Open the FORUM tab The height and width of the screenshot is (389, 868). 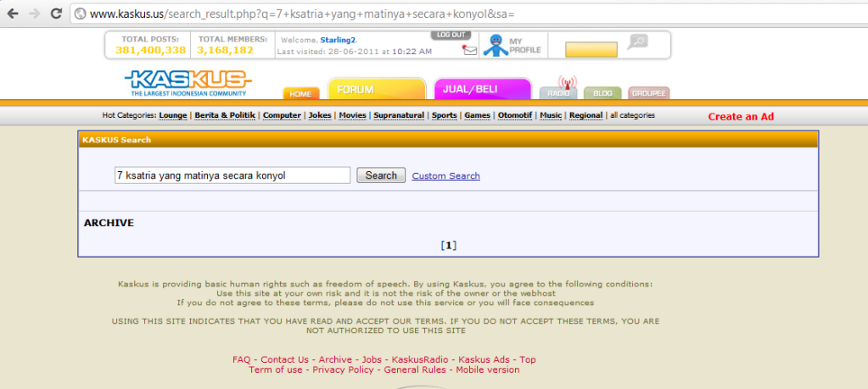[x=377, y=89]
